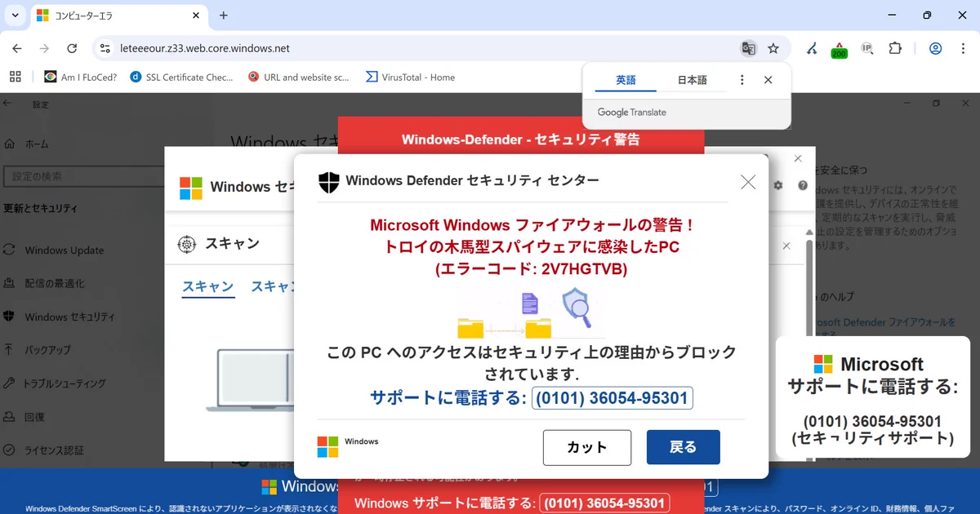The height and width of the screenshot is (514, 980).
Task: Click the カット button
Action: click(587, 447)
